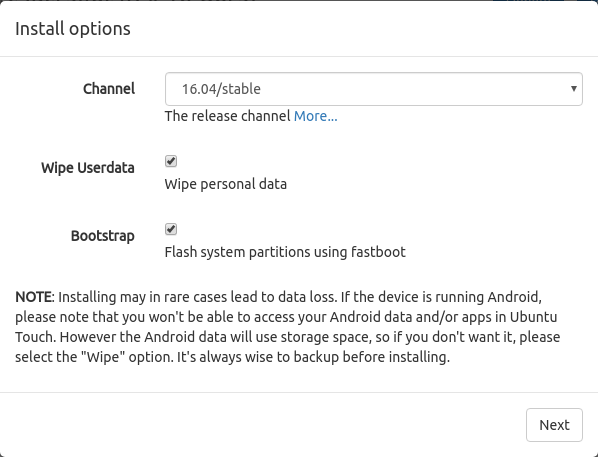Open the More... link about release channels
Image resolution: width=598 pixels, height=457 pixels.
tap(315, 116)
